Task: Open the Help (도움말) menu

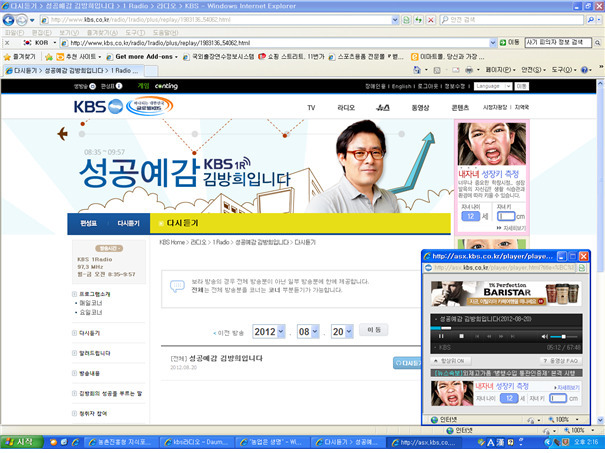Action: click(166, 32)
